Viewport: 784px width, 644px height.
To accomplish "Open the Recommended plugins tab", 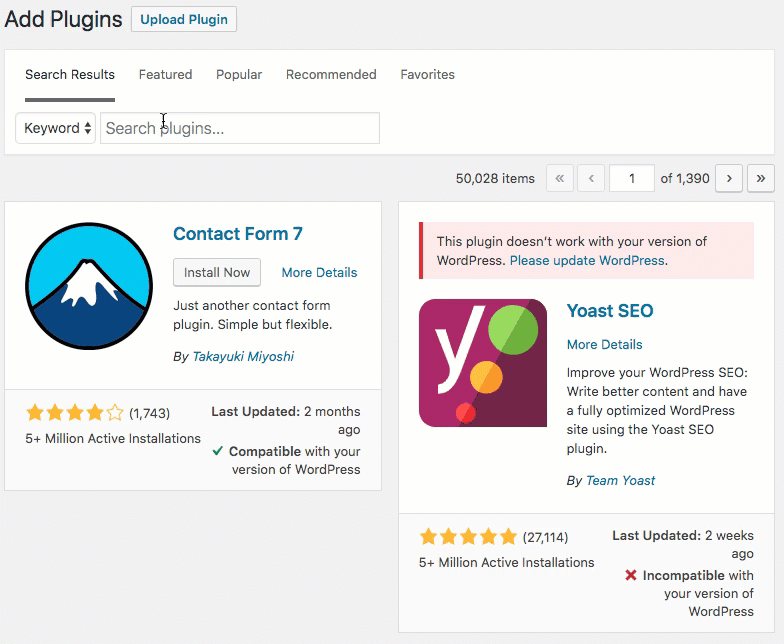I will 331,74.
